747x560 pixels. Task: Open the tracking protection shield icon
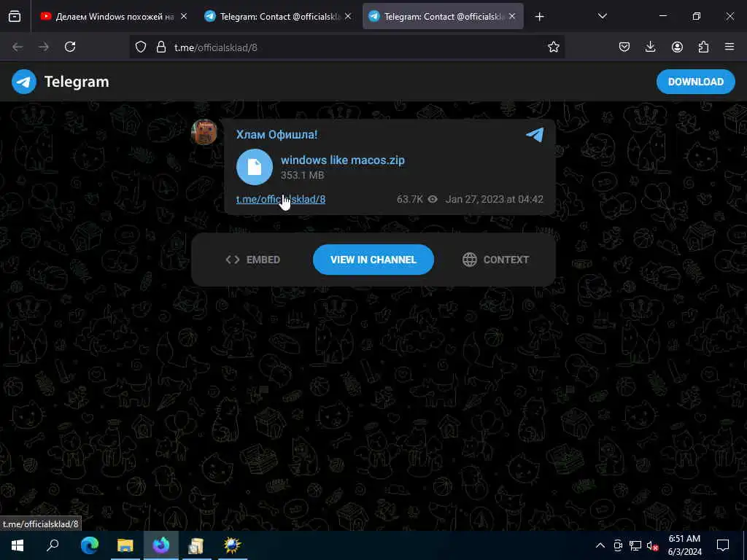click(x=141, y=47)
